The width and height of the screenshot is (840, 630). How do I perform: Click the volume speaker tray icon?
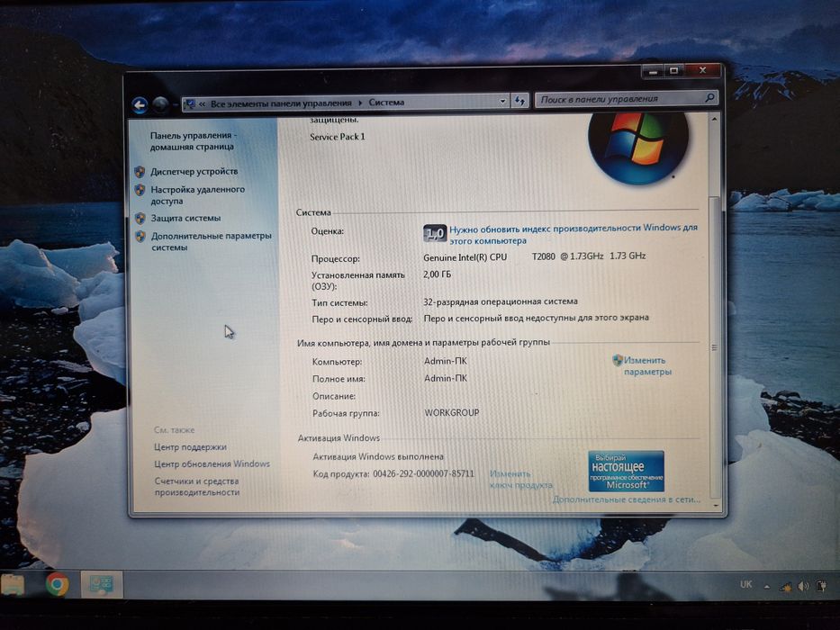coord(803,587)
